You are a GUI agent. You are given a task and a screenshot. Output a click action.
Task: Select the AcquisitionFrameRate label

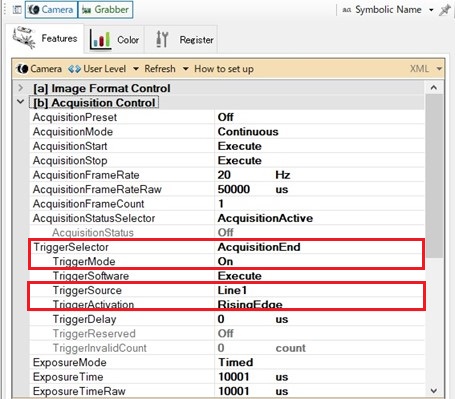(x=86, y=175)
